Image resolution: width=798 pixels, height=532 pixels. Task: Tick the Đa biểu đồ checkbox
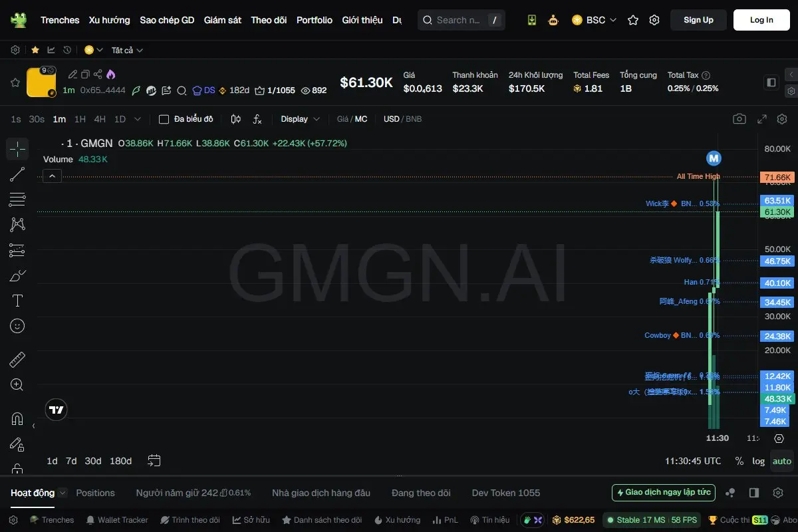point(164,119)
